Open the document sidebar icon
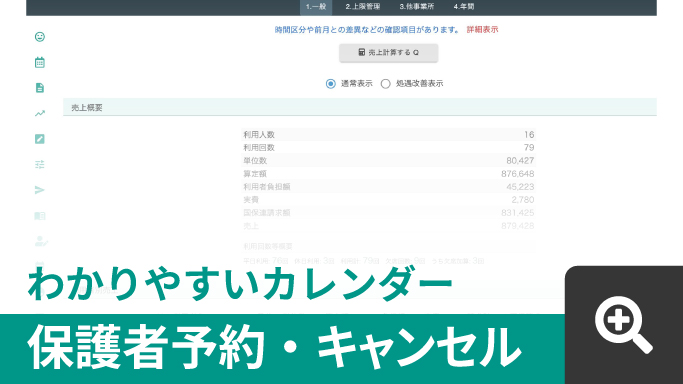Image resolution: width=683 pixels, height=384 pixels. (x=40, y=88)
